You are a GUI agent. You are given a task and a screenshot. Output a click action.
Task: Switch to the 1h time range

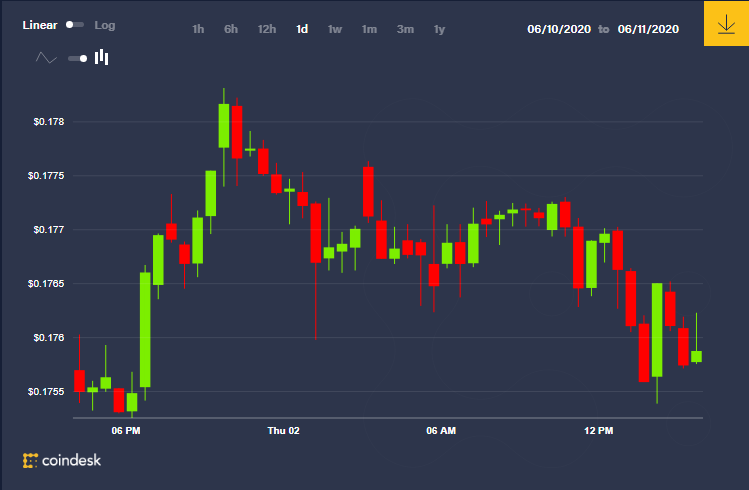198,29
